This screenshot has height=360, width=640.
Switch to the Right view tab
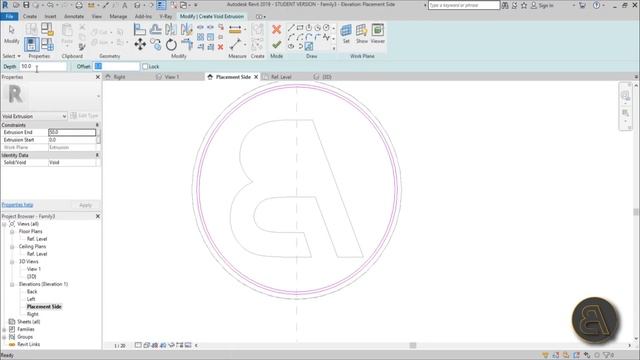(120, 77)
